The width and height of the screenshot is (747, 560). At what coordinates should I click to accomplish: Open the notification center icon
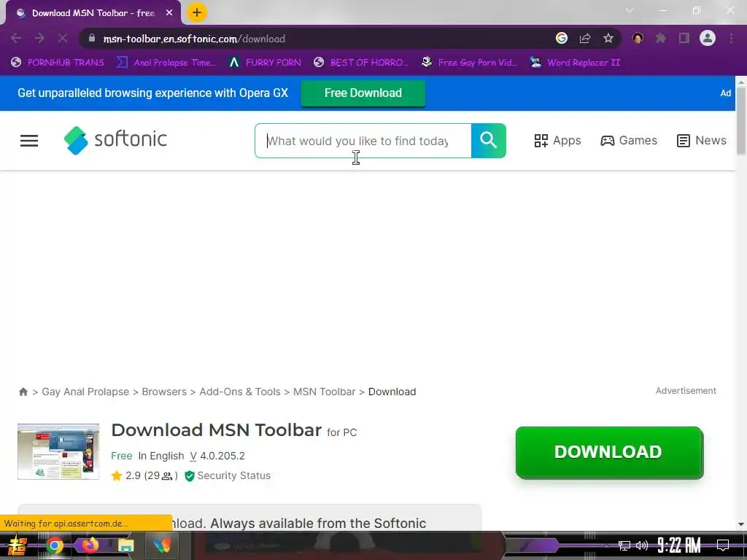pyautogui.click(x=723, y=545)
